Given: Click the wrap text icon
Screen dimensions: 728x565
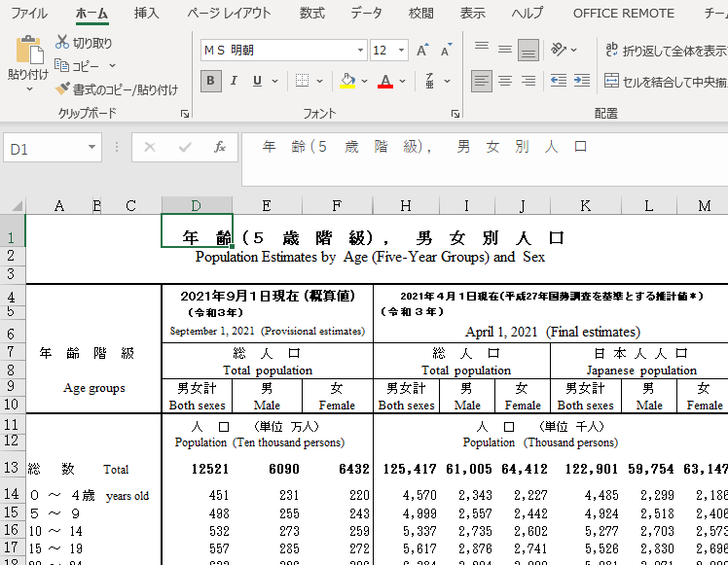Looking at the screenshot, I should click(611, 50).
